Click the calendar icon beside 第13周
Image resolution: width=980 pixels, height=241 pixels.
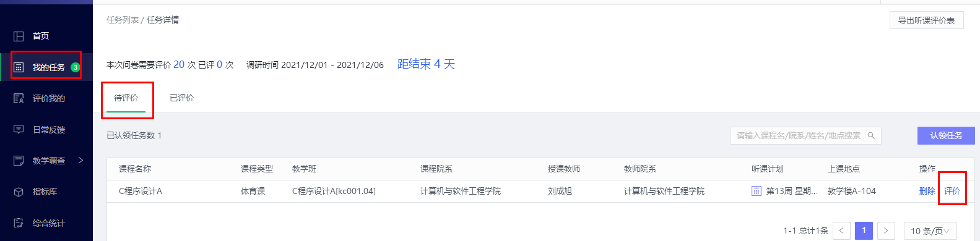[756, 191]
